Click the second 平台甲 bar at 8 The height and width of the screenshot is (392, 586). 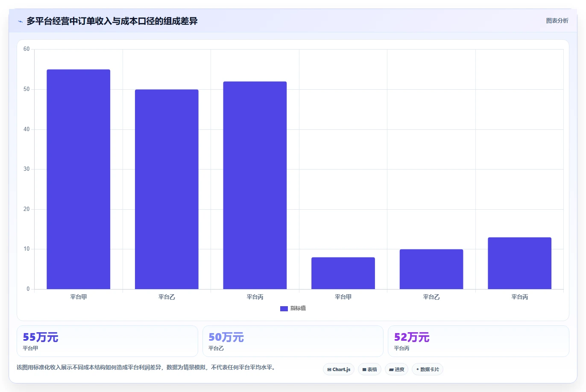pyautogui.click(x=343, y=273)
